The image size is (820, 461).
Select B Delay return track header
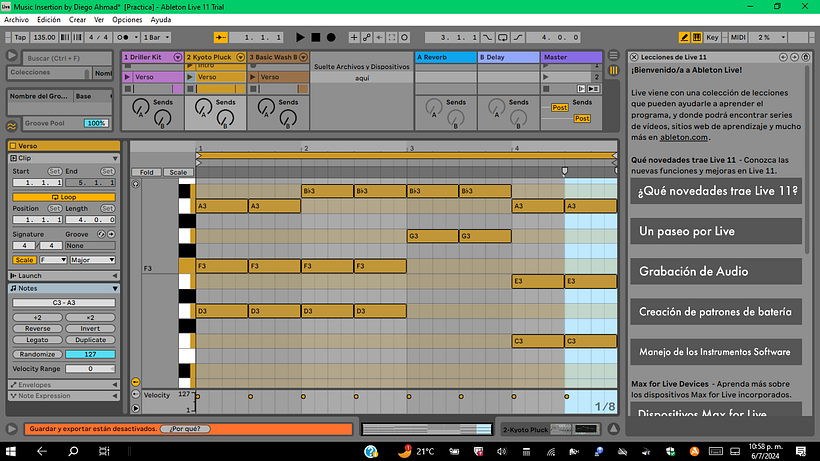pos(508,57)
